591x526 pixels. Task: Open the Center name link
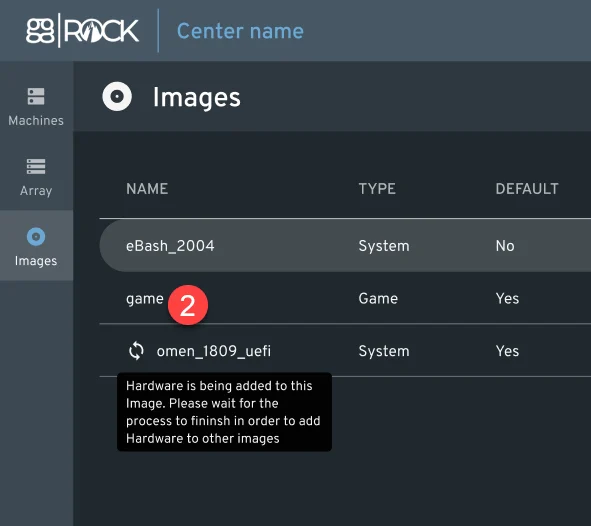(240, 31)
